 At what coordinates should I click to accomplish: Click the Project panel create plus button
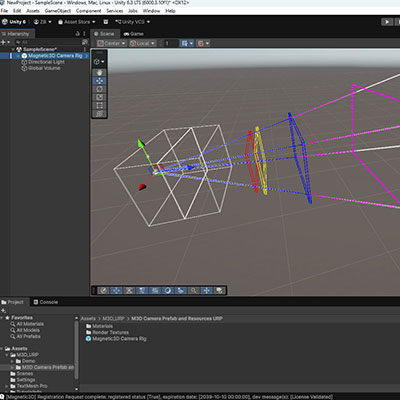coord(4,311)
